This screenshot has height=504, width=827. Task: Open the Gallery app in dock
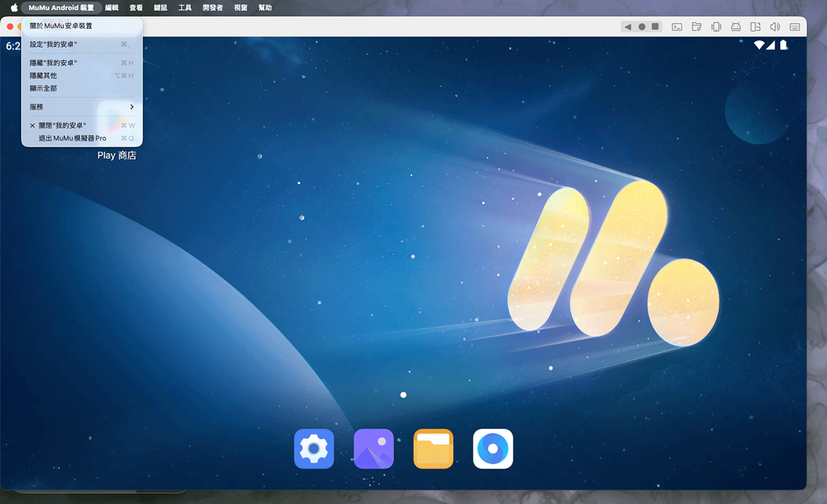coord(374,449)
